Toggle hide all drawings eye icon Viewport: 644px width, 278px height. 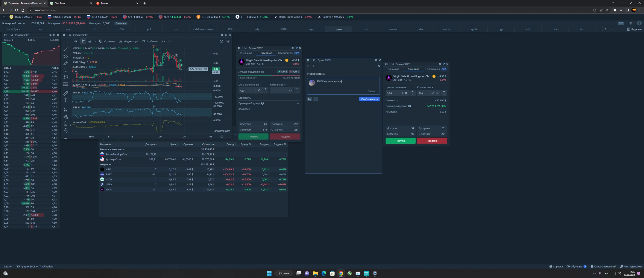[66, 130]
